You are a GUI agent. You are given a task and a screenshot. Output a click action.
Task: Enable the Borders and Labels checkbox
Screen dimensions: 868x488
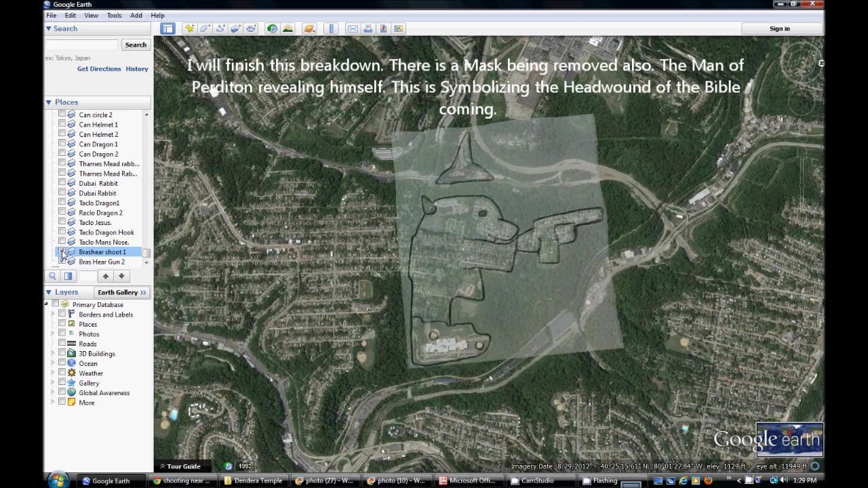(62, 314)
